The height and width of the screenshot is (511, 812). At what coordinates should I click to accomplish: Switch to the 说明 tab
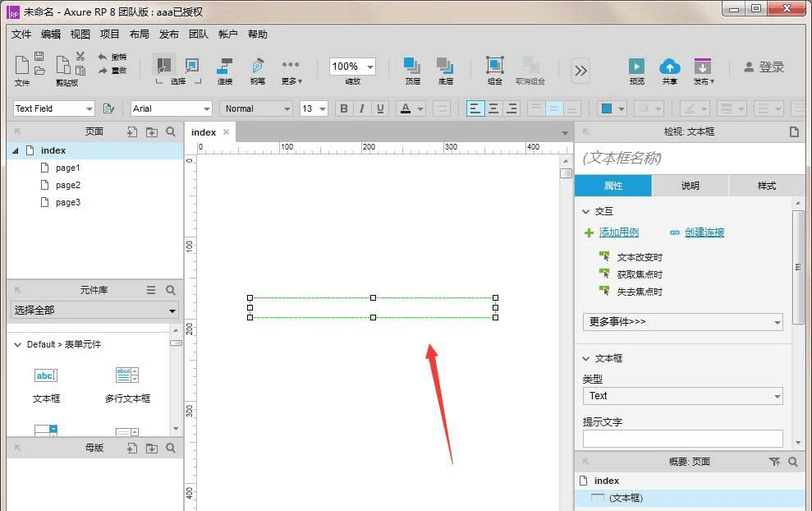point(690,186)
